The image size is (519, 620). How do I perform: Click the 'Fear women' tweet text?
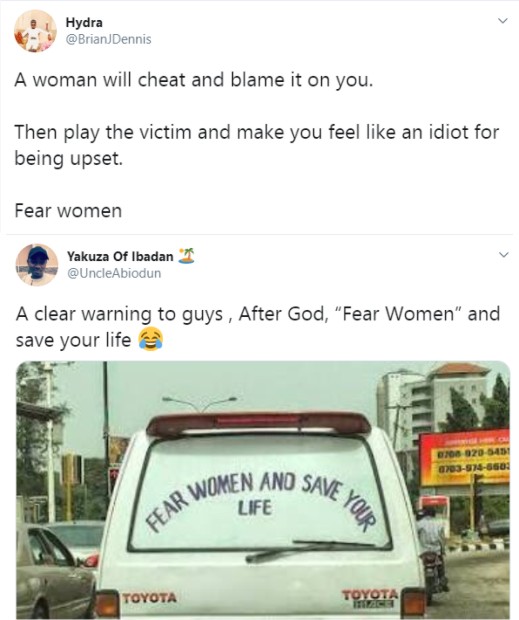pyautogui.click(x=68, y=210)
